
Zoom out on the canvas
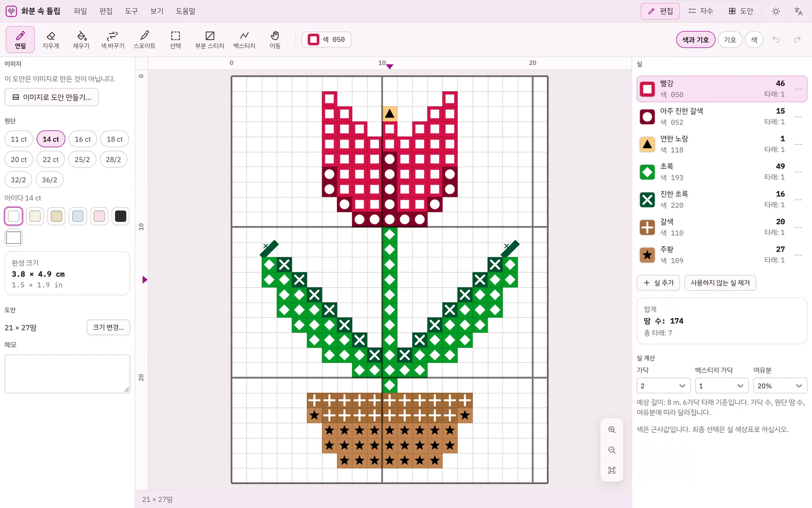[x=612, y=450]
